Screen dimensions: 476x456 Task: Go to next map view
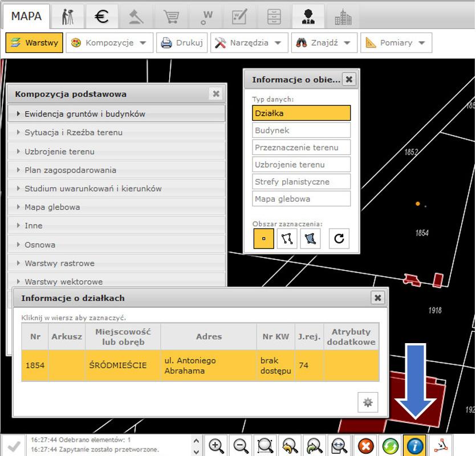click(x=315, y=446)
